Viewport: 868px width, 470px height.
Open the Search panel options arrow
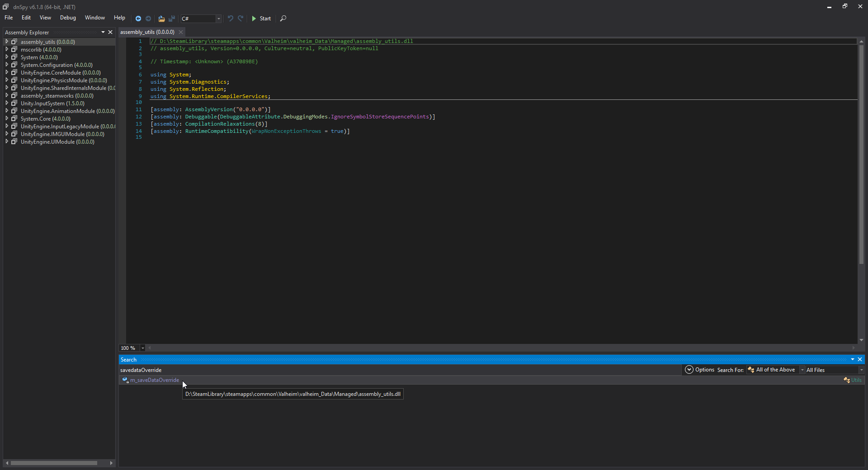click(x=853, y=359)
